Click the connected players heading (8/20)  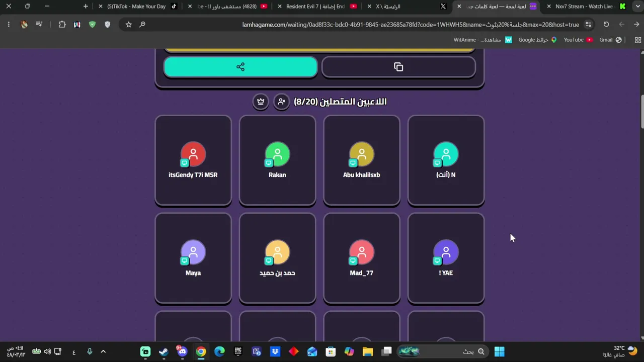pos(340,102)
